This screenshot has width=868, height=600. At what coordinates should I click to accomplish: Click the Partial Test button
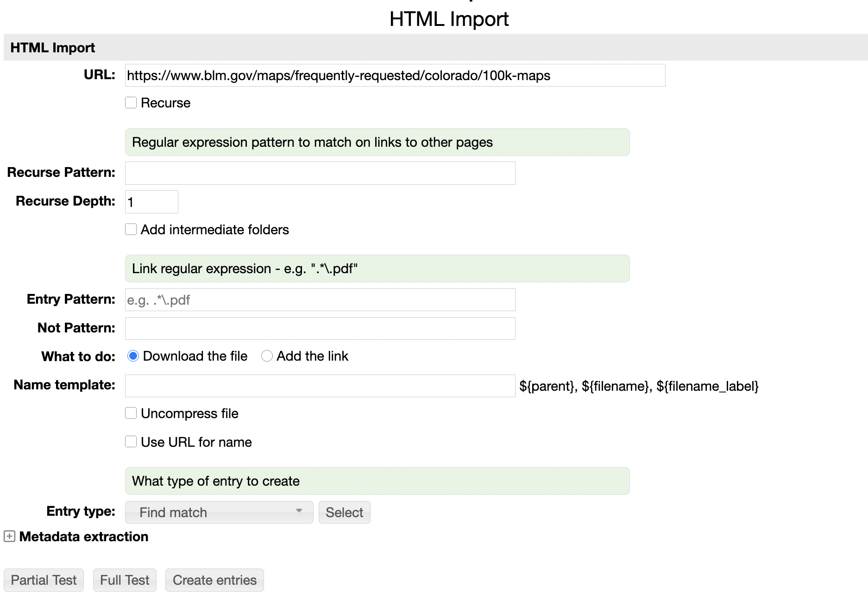[44, 580]
